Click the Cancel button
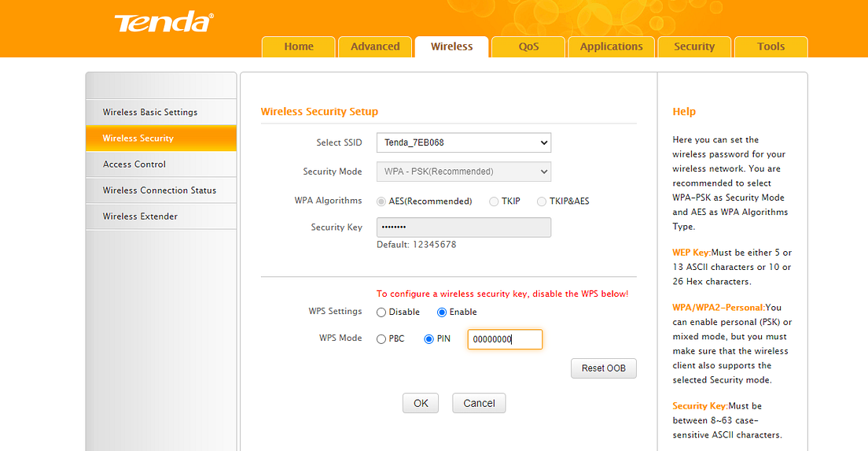 pos(479,403)
